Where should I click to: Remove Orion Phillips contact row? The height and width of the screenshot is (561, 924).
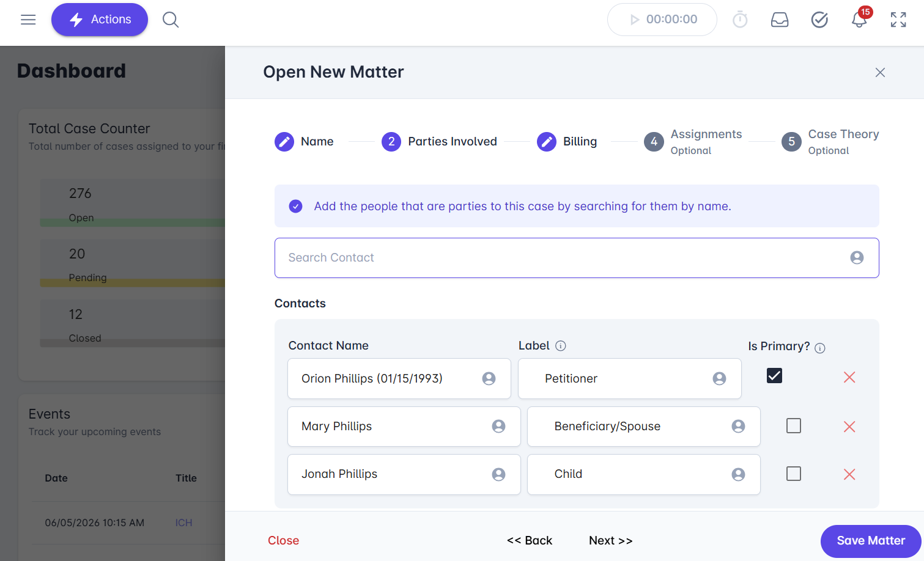[849, 378]
